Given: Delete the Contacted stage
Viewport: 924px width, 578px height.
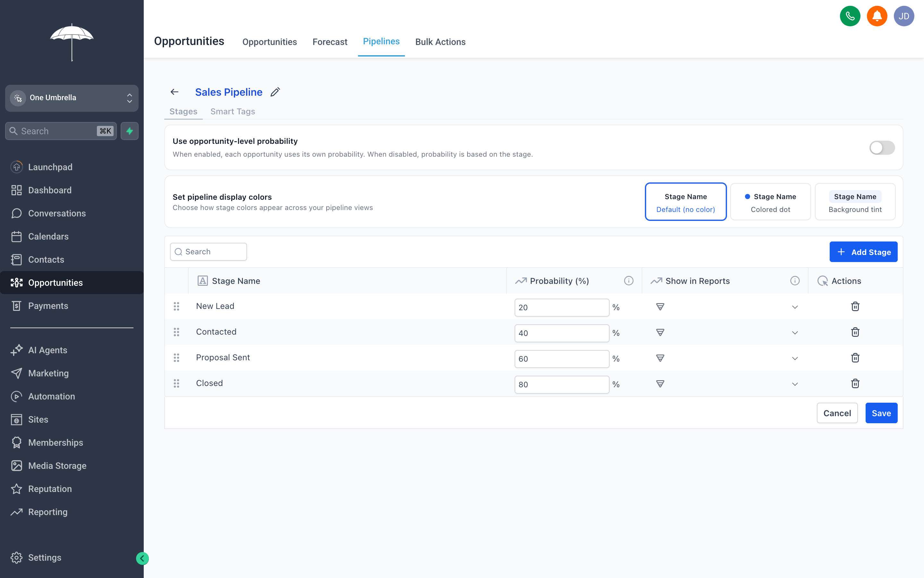Looking at the screenshot, I should pos(855,332).
